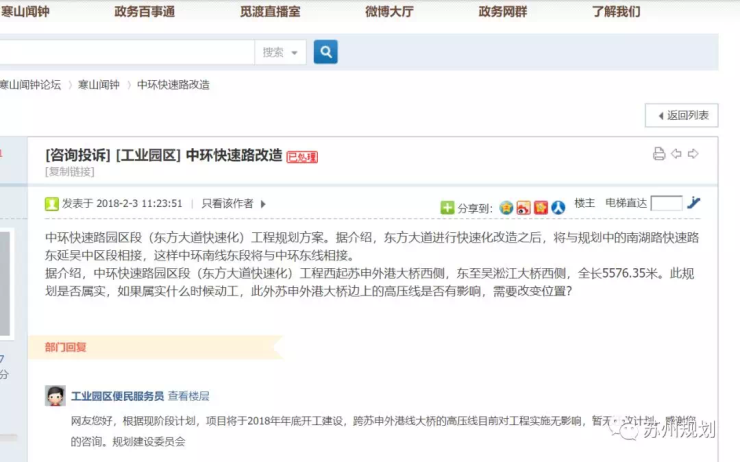
Task: Share the post to Renren
Action: [x=558, y=207]
